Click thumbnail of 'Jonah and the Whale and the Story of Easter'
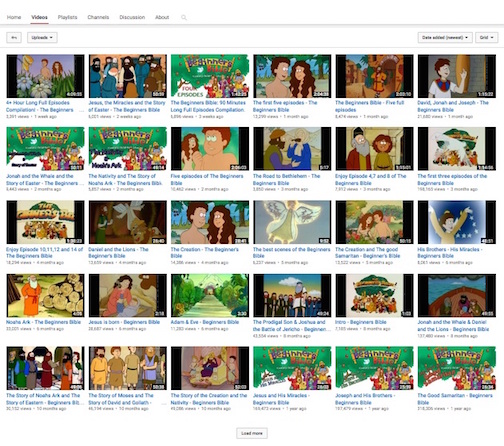504x446 pixels. click(45, 149)
